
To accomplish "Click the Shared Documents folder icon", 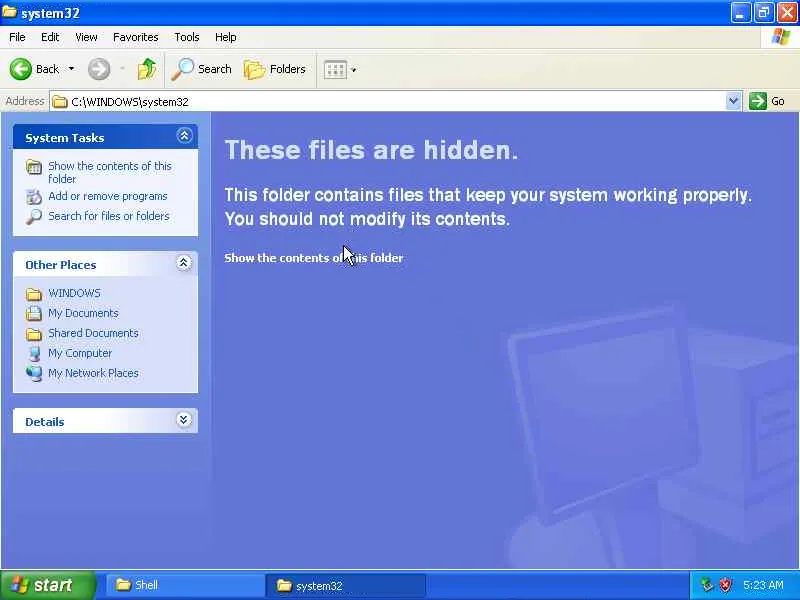I will (34, 334).
